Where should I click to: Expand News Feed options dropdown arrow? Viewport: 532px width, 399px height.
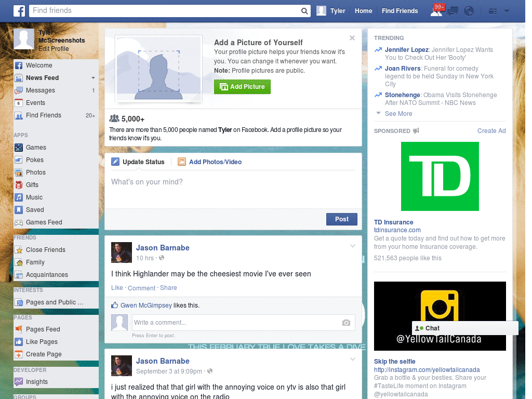click(93, 78)
